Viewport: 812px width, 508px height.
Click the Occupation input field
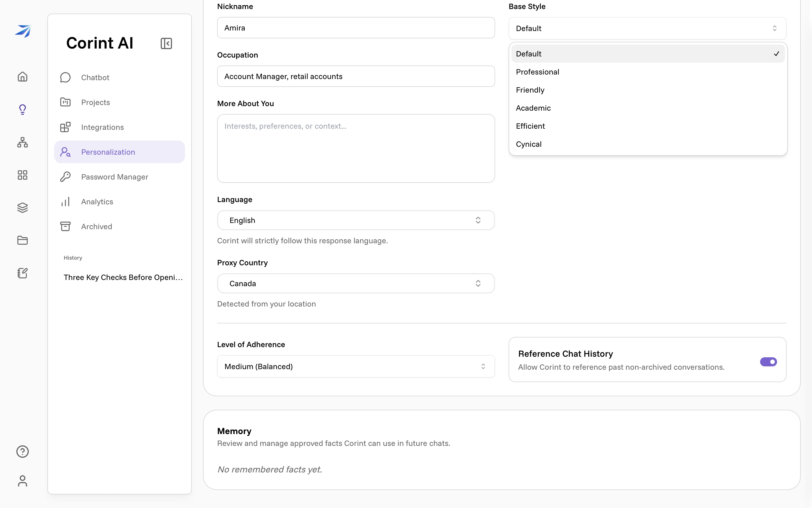pyautogui.click(x=356, y=76)
